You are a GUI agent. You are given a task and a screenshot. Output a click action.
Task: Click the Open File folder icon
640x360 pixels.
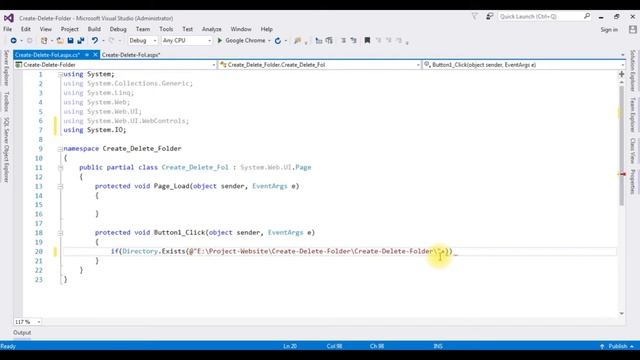(60, 40)
